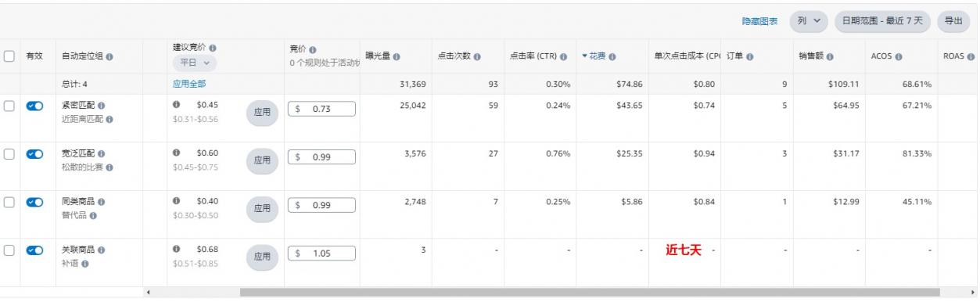Viewport: 980px width, 302px height.
Task: Open info icon beside 宽泛匹配
Action: click(102, 154)
